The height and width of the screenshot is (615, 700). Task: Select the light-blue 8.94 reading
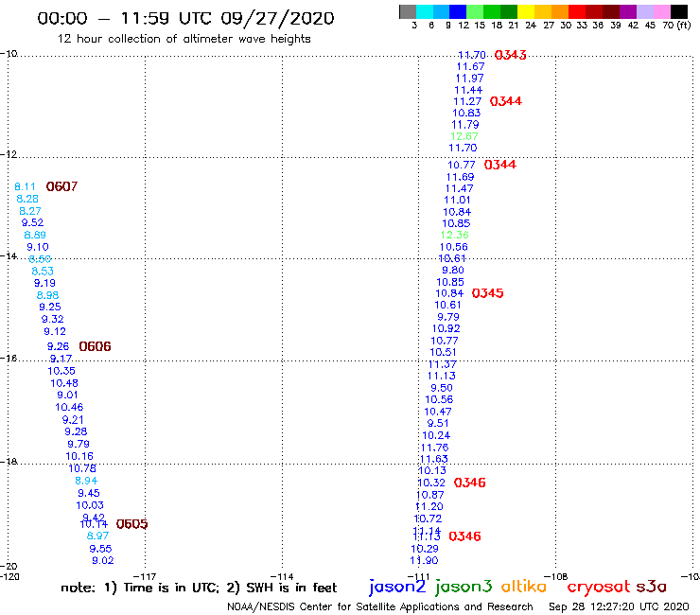click(86, 481)
